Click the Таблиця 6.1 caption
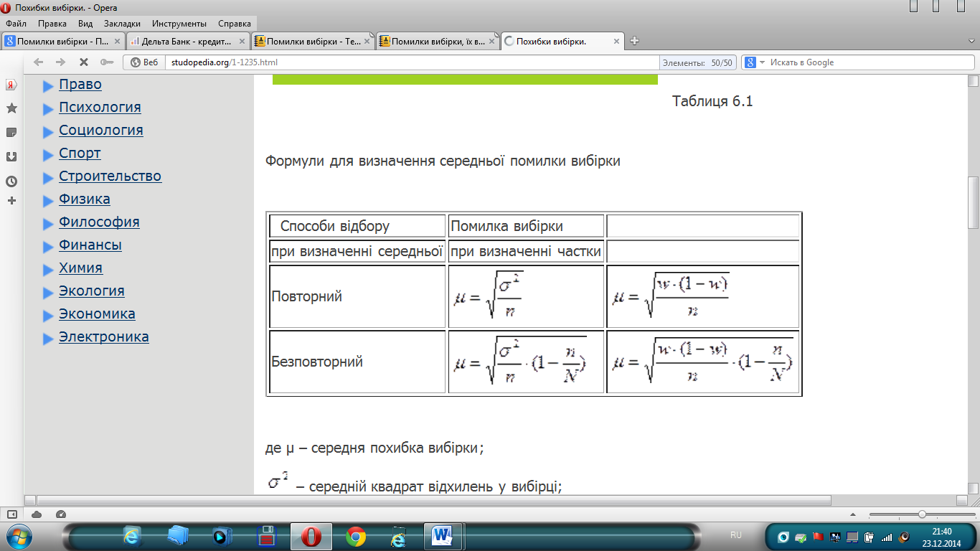Image resolution: width=980 pixels, height=551 pixels. click(712, 101)
